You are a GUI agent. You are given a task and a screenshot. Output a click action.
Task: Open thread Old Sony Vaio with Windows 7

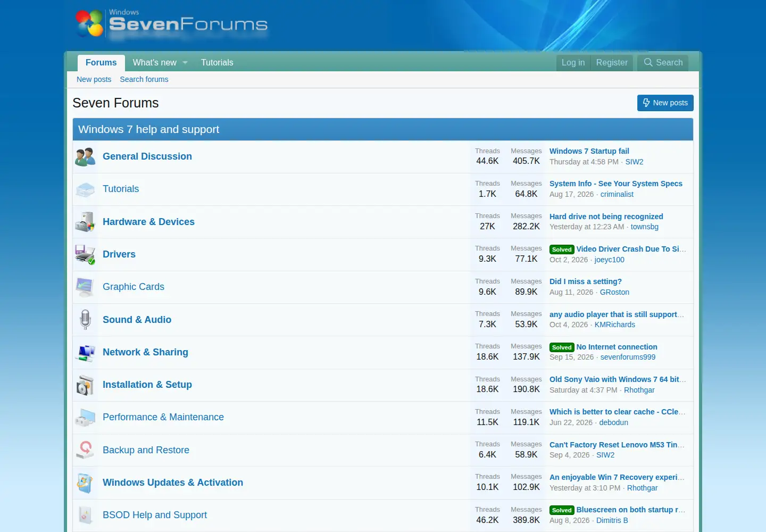coord(618,379)
